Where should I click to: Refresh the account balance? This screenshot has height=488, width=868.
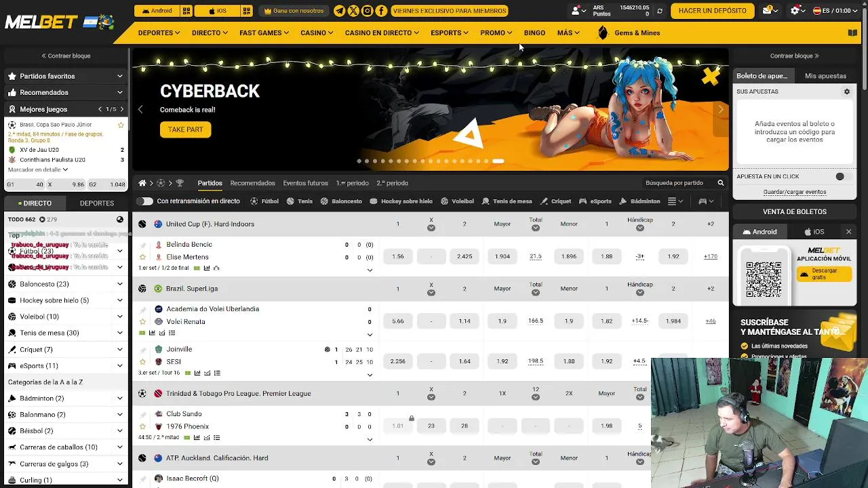pyautogui.click(x=659, y=11)
